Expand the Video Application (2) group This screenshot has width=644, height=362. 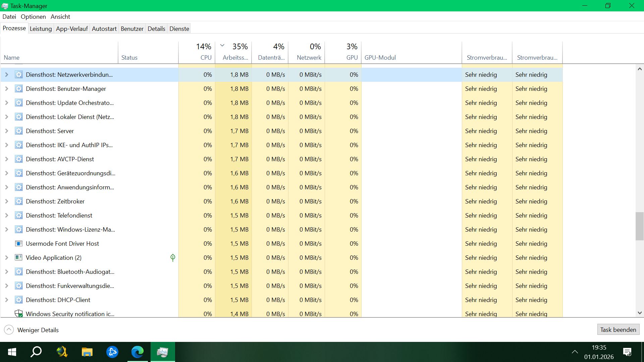coord(6,257)
